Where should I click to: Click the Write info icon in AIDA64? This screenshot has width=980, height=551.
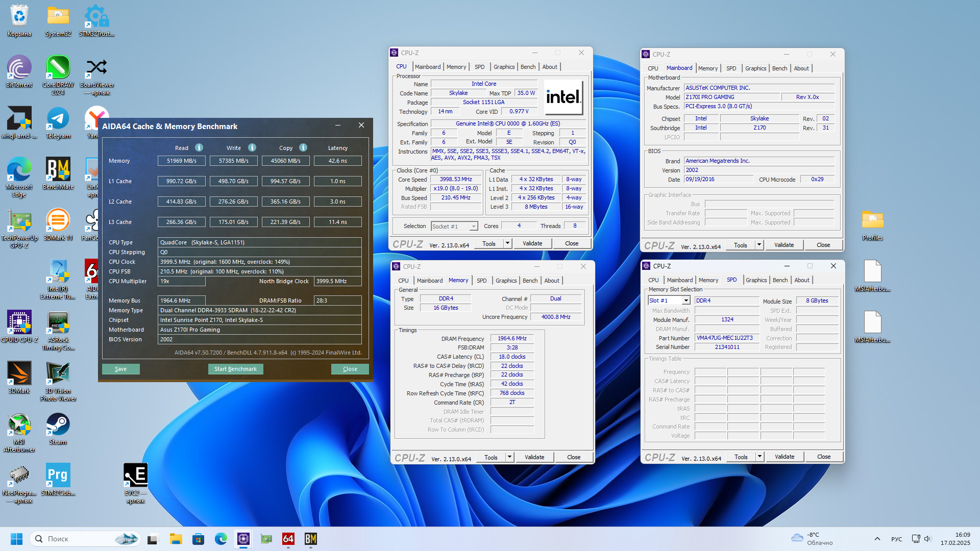tap(252, 147)
